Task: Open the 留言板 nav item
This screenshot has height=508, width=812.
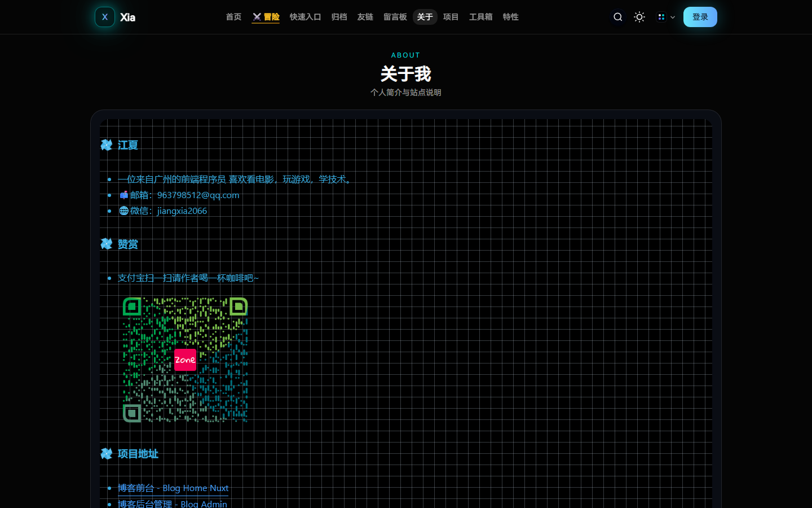Action: point(395,17)
